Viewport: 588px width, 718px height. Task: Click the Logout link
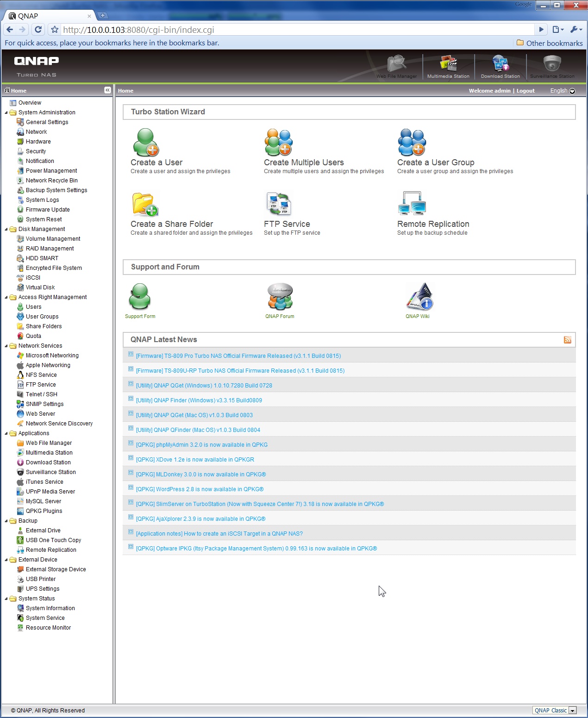525,91
